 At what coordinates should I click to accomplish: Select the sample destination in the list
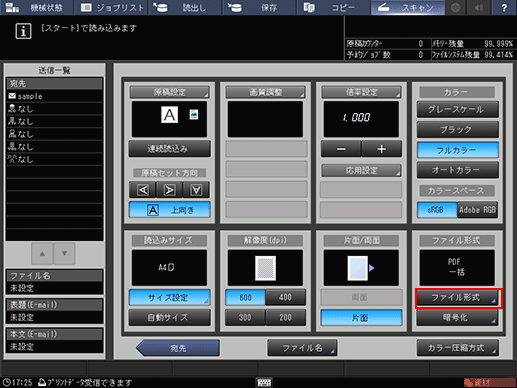54,96
